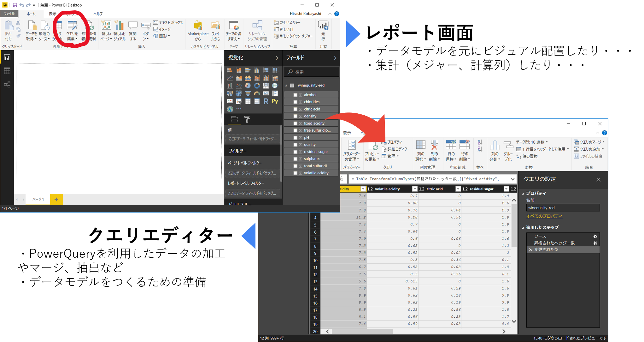This screenshot has width=644, height=342.
Task: Open the filter dropdown on volatile acidity column
Action: tap(415, 189)
